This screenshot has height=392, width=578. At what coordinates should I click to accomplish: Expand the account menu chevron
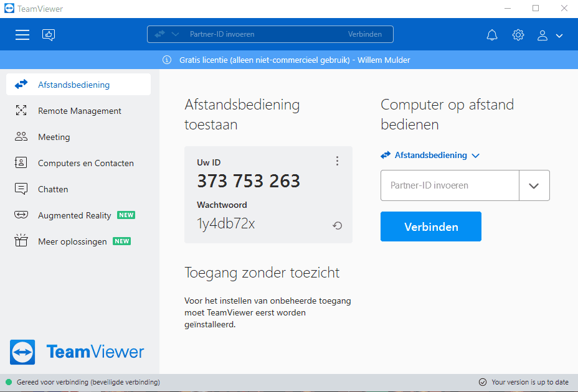coord(559,35)
